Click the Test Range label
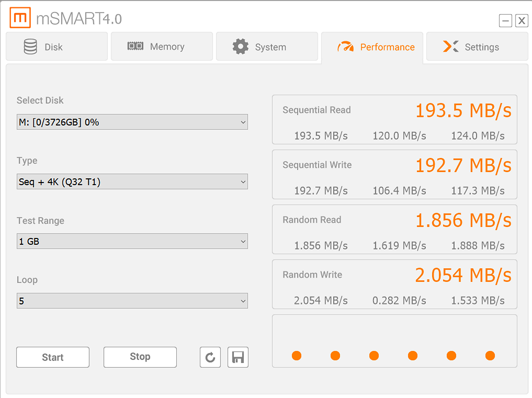Screen dimensions: 532x398 [40, 221]
